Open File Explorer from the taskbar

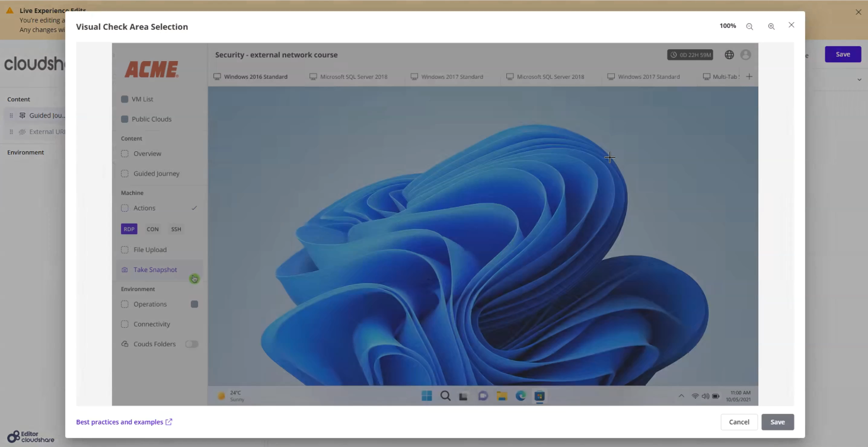(502, 396)
